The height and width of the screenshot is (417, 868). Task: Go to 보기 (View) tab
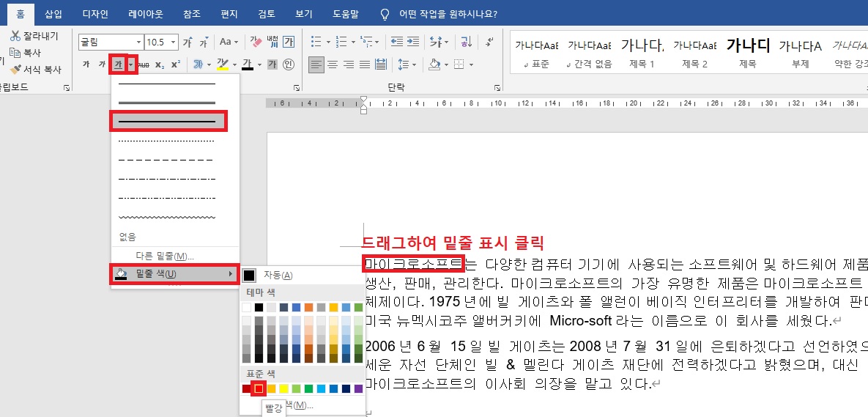(304, 14)
